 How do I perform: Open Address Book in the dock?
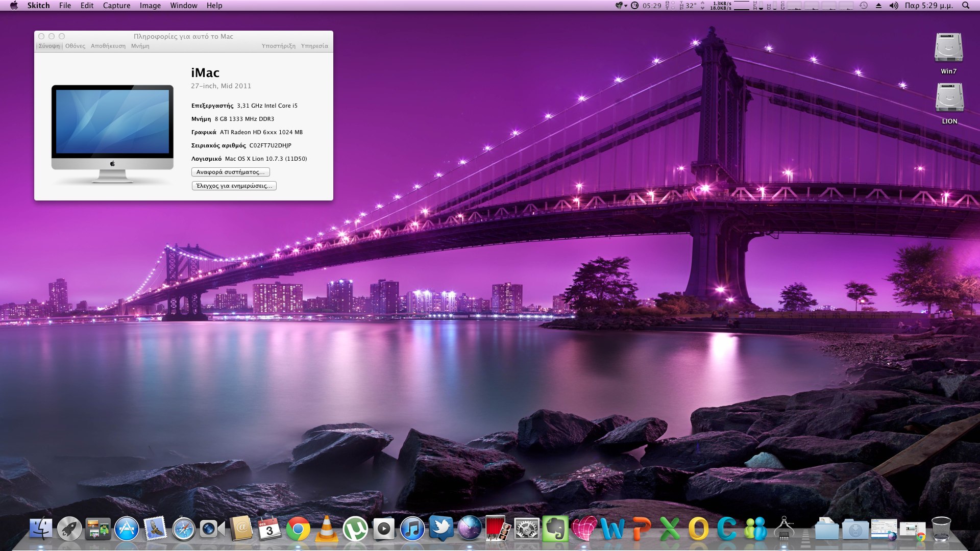241,529
